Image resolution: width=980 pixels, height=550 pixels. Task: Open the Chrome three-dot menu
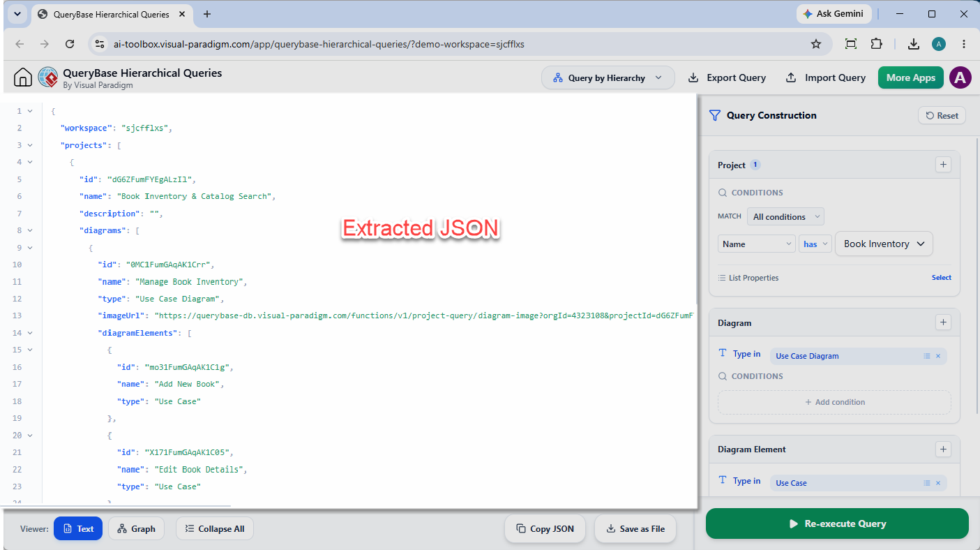pos(964,44)
